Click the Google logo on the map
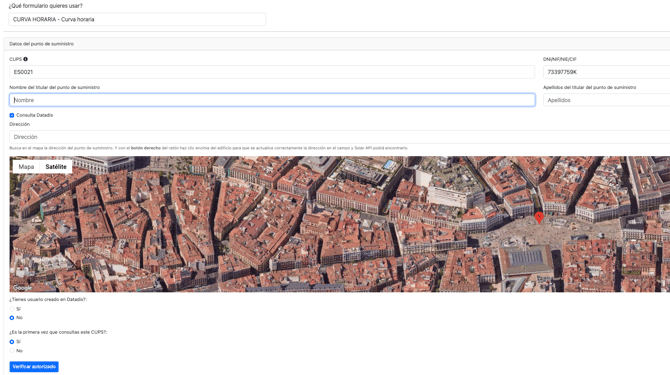Screen dimensions: 670x375 coord(22,288)
